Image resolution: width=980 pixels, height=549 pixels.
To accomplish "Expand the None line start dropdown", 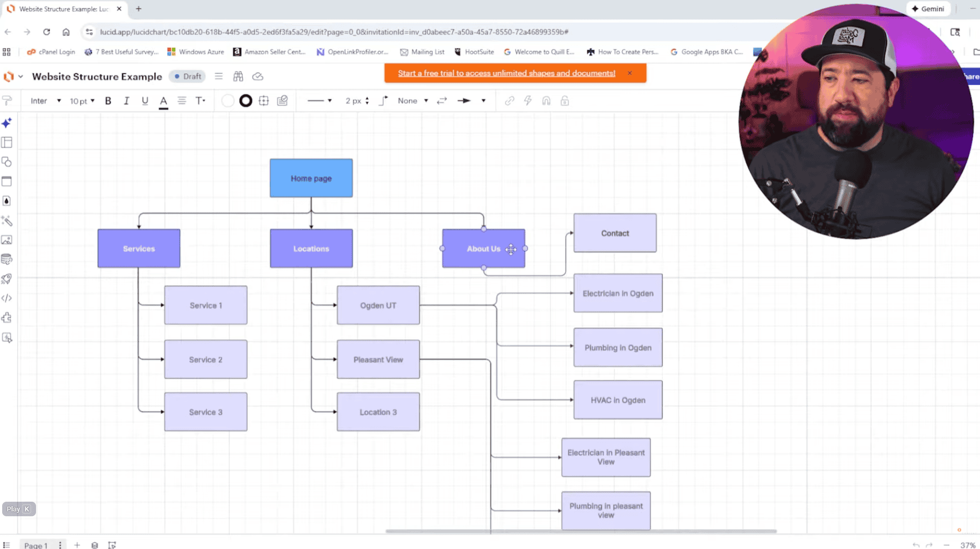I will coord(412,101).
